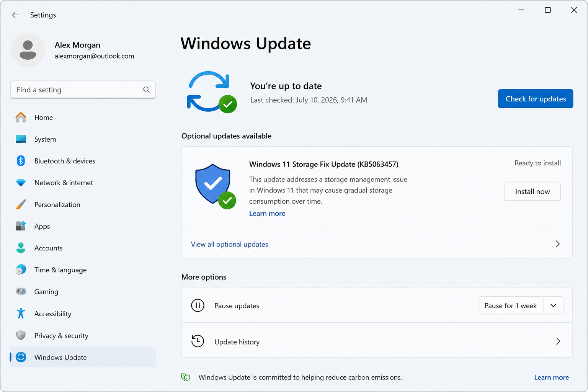Click the search magnifier icon
The image size is (588, 392).
146,90
